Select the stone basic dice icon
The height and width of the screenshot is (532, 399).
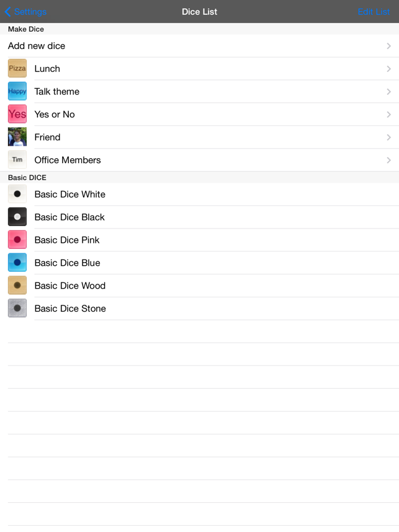17,308
